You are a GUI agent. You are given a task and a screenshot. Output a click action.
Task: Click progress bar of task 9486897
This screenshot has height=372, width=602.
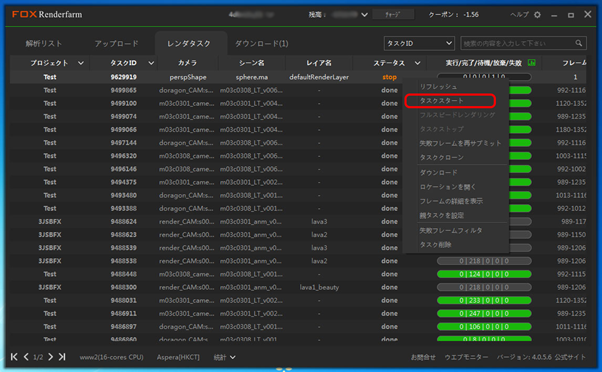(x=484, y=326)
